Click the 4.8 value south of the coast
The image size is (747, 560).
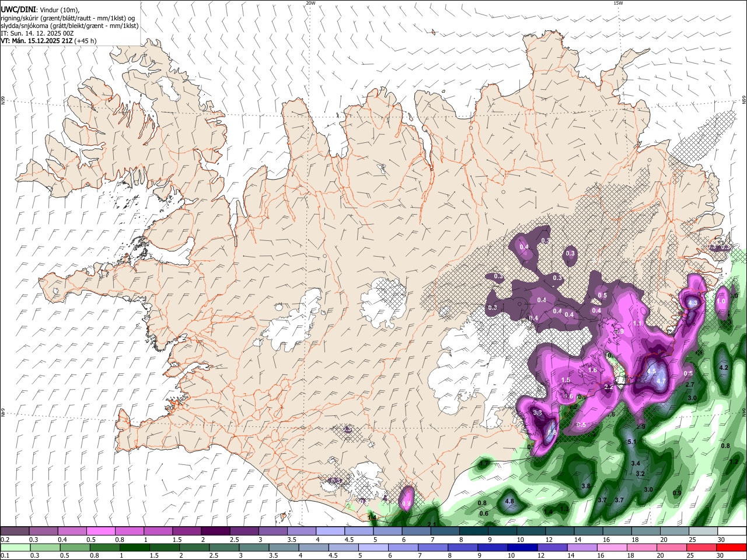click(x=509, y=501)
